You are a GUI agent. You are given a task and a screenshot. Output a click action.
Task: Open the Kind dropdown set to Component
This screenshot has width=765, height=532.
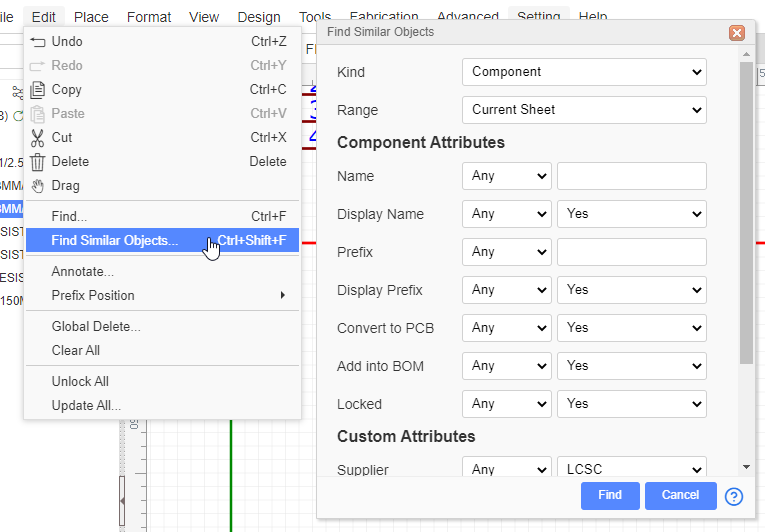[x=584, y=72]
